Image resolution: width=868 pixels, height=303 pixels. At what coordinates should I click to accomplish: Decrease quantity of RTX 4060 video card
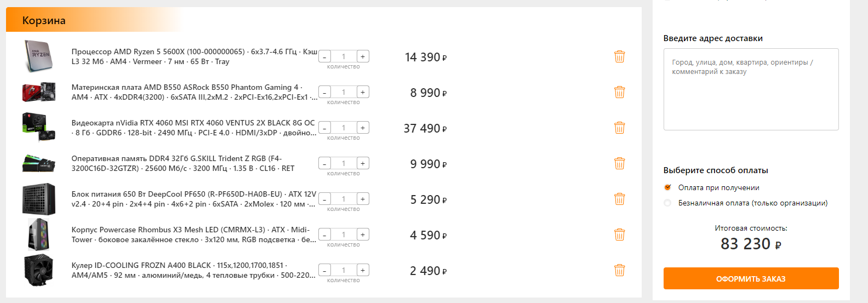(x=324, y=128)
